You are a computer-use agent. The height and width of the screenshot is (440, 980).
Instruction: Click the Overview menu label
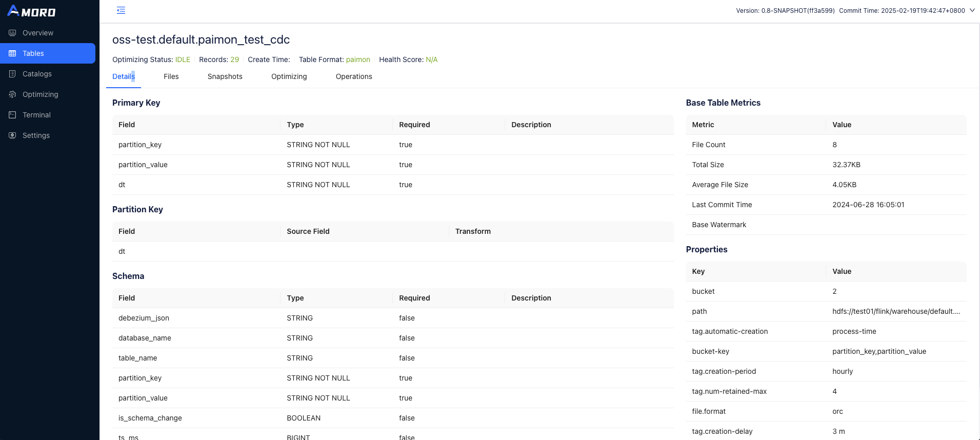[x=38, y=33]
